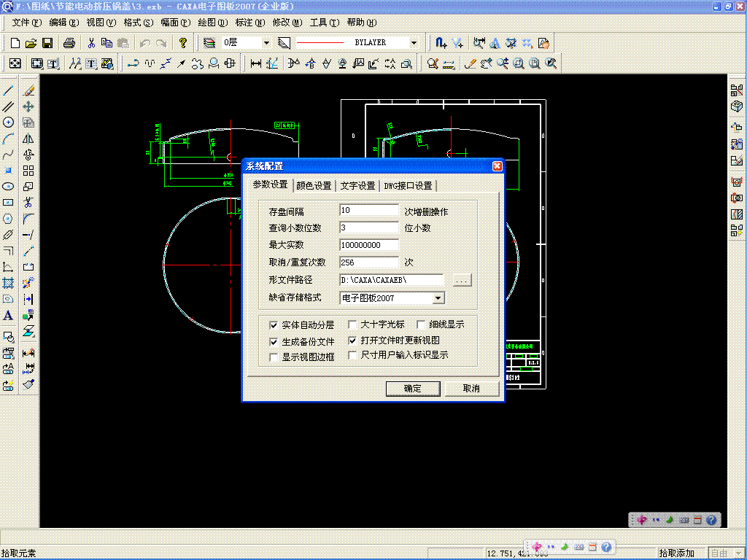Select the Parallel lines tool
747x560 pixels.
pos(8,106)
